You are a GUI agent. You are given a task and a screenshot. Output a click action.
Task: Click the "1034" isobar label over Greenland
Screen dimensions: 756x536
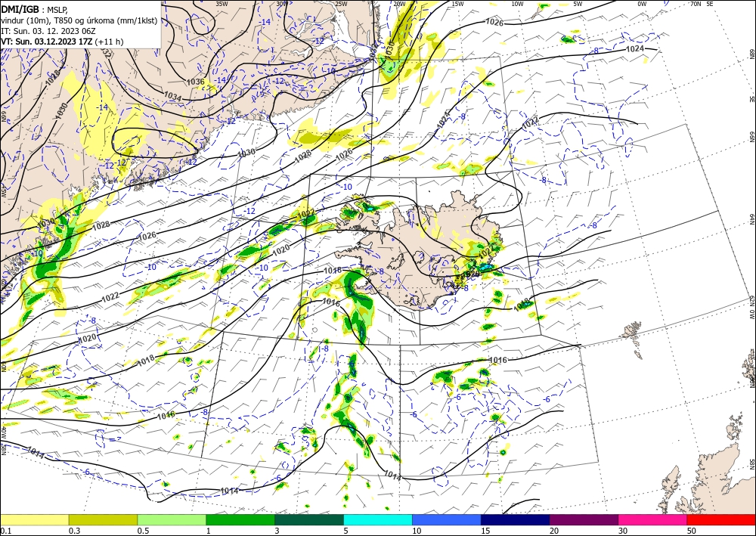coord(172,97)
